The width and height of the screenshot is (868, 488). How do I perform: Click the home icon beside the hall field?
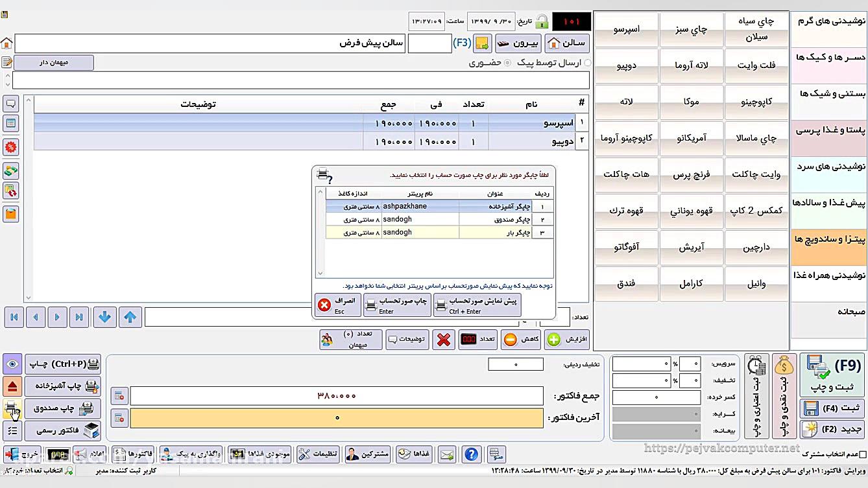pos(6,43)
